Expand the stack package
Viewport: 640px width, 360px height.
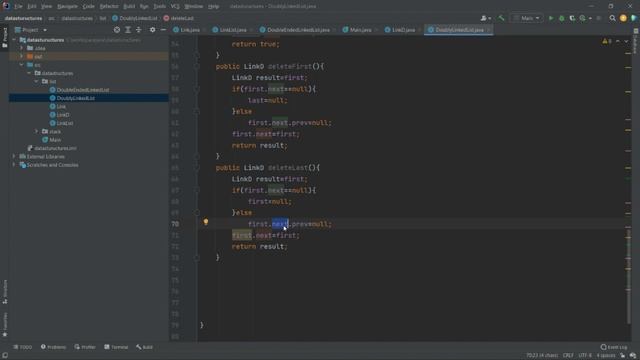pos(37,131)
